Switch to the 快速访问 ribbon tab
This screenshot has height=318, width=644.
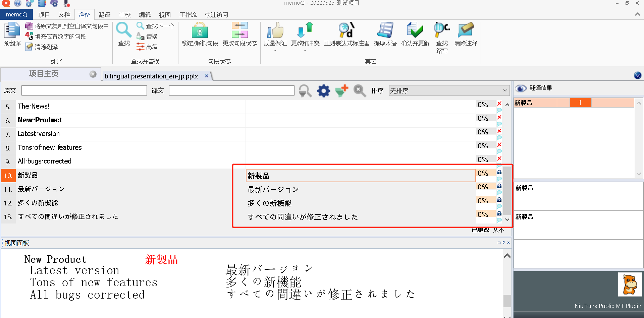pos(217,15)
